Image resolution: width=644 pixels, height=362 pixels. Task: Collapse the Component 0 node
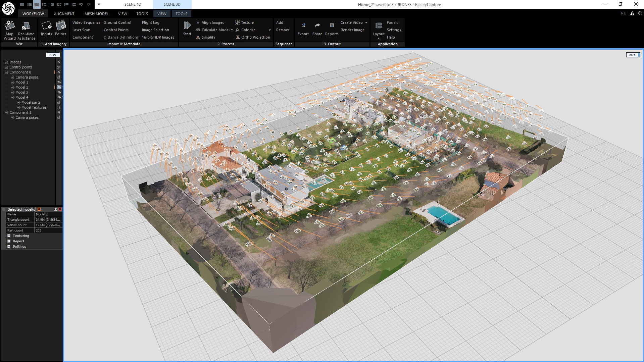click(6, 72)
